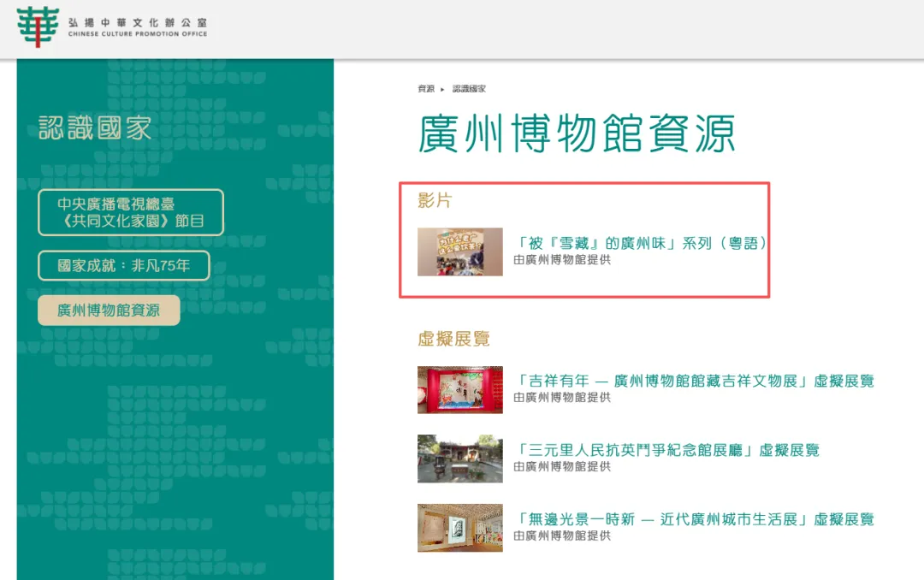Click 由廣州博物館提供 under 三元里 entry
Image resolution: width=924 pixels, height=580 pixels.
pos(562,466)
